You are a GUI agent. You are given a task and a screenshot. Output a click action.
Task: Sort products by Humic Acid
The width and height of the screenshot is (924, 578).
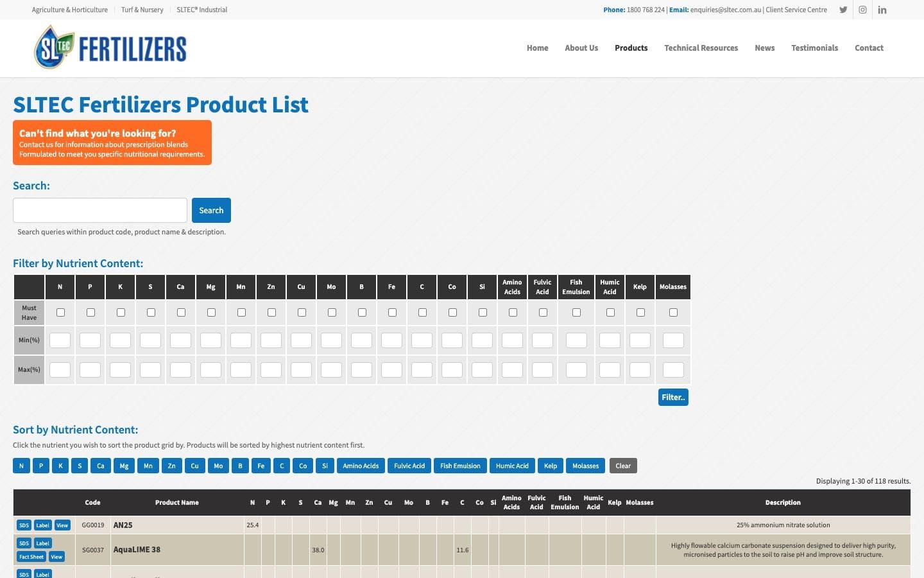click(x=512, y=466)
